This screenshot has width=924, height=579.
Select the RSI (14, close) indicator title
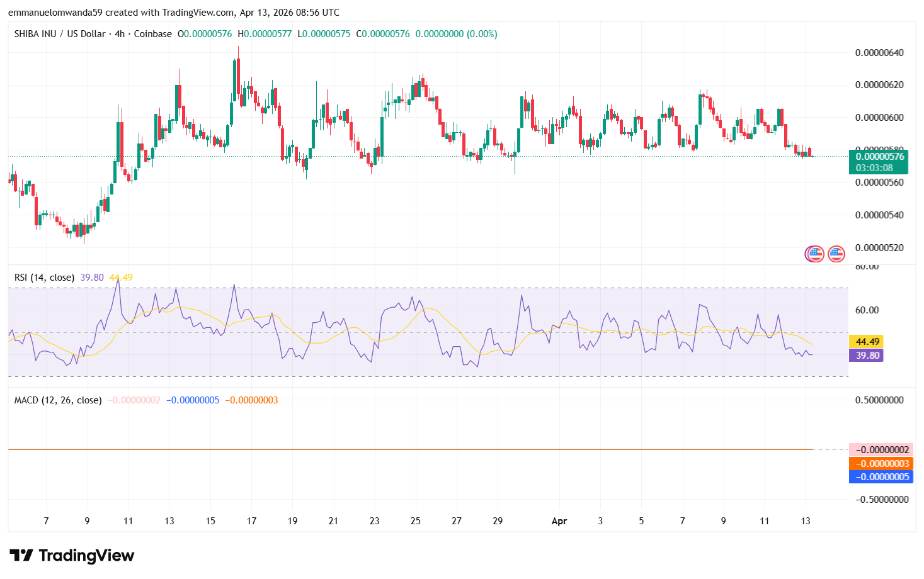(44, 278)
